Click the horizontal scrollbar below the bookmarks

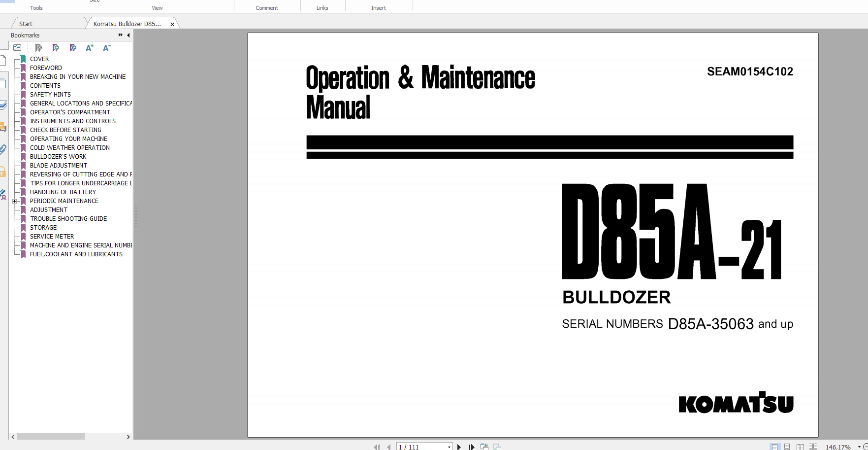click(x=51, y=436)
